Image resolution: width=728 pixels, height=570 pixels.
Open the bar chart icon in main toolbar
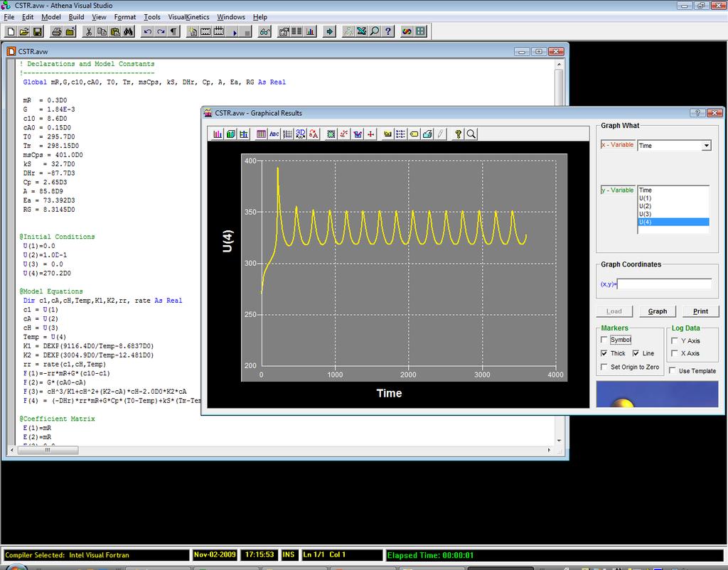coord(310,31)
